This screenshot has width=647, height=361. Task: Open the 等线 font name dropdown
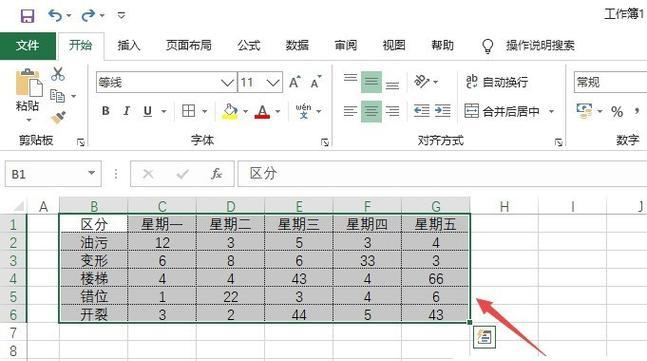click(x=227, y=83)
